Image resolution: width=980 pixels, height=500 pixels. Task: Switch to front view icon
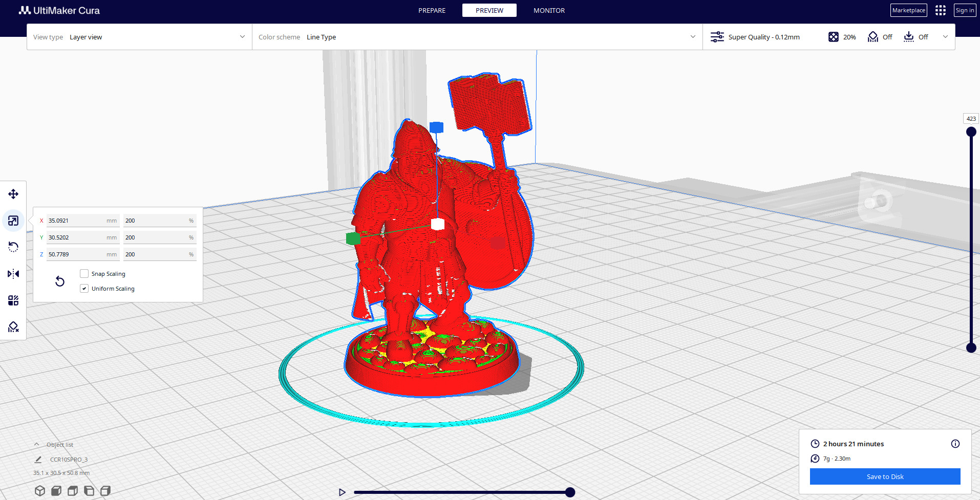tap(56, 491)
